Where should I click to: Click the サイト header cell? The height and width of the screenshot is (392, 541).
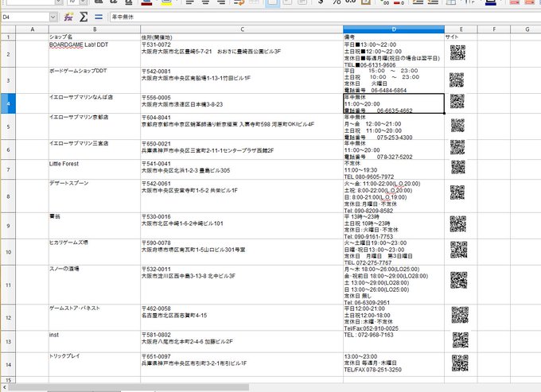pos(461,37)
